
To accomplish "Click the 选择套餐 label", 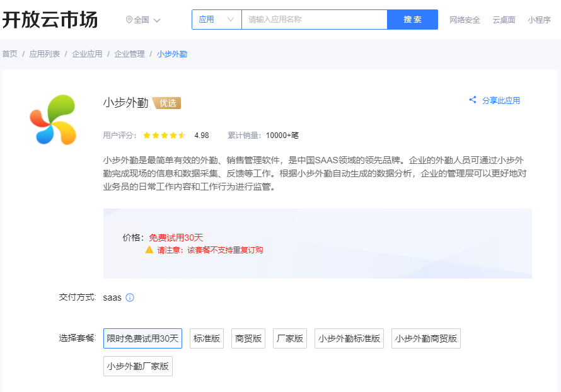I will [x=78, y=338].
